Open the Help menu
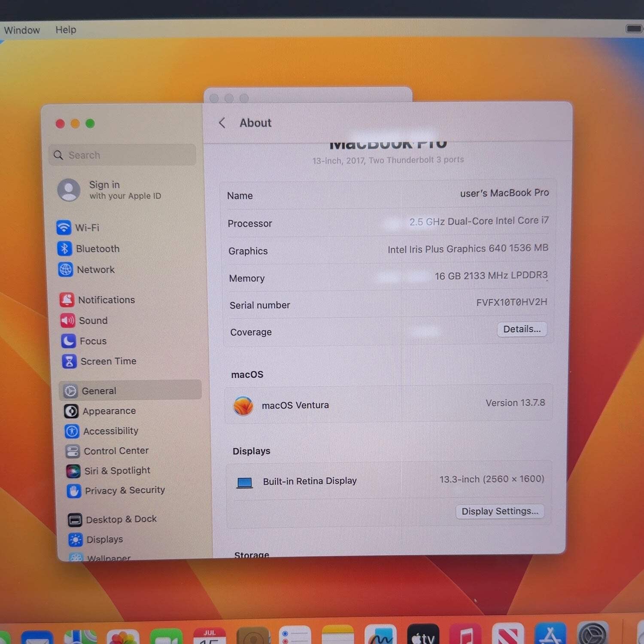The image size is (644, 644). pos(66,30)
